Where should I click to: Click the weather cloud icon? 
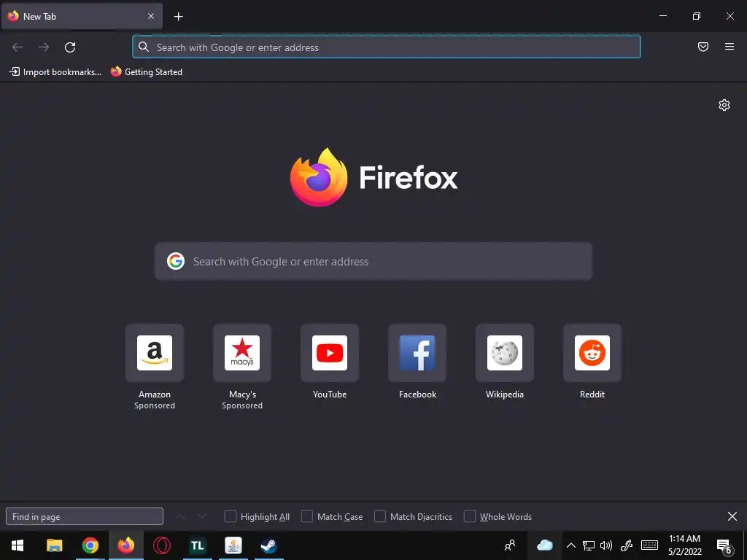[x=544, y=545]
